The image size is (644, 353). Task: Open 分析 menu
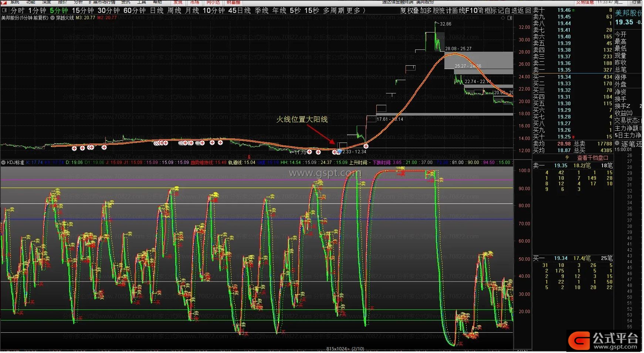point(78,2)
